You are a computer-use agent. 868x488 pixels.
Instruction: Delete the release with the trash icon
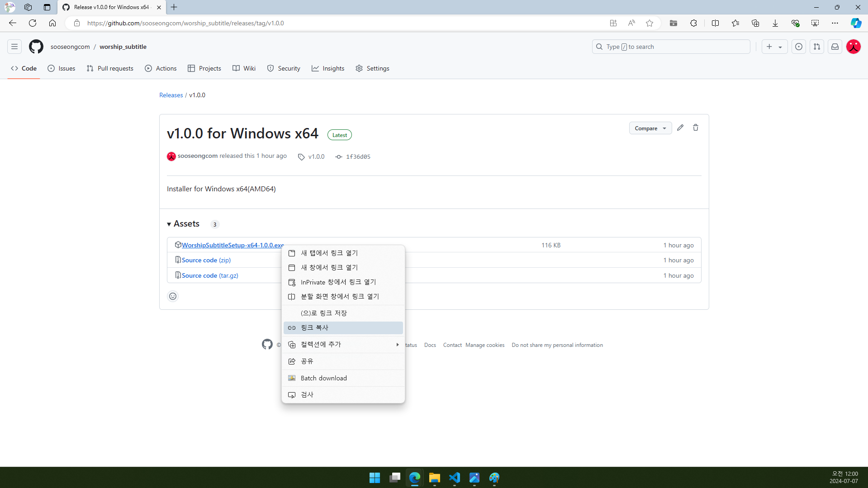click(x=696, y=128)
